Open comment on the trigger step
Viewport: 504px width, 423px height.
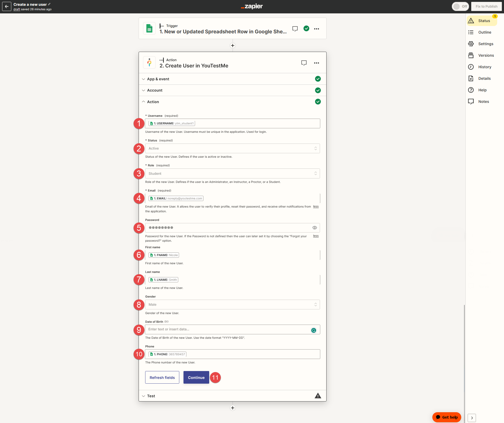295,29
